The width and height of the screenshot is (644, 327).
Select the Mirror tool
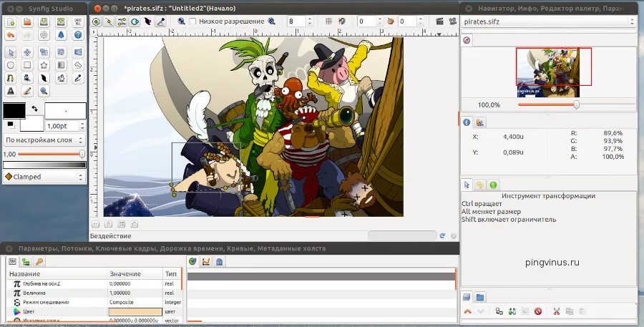[78, 52]
